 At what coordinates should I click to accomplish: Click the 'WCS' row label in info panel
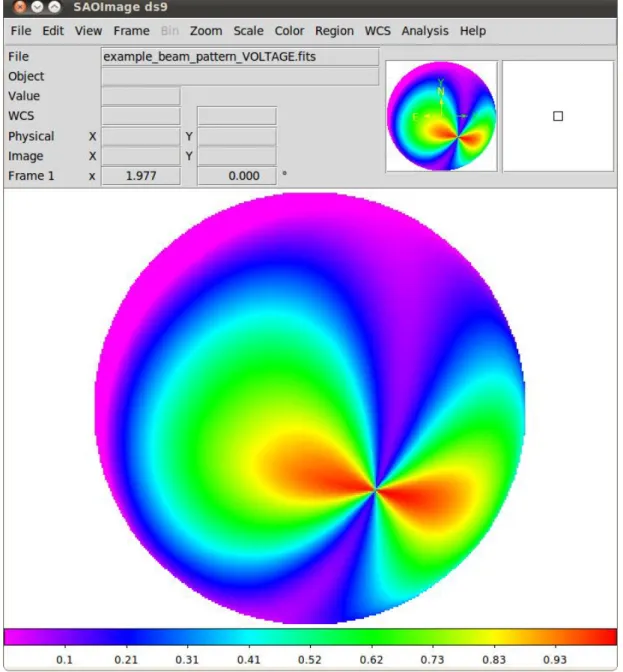(21, 116)
